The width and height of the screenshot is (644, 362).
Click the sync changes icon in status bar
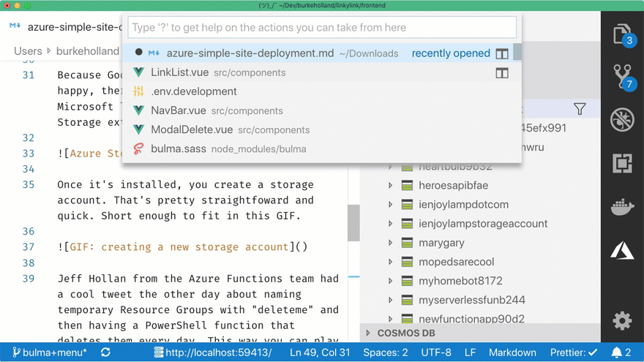coord(105,352)
